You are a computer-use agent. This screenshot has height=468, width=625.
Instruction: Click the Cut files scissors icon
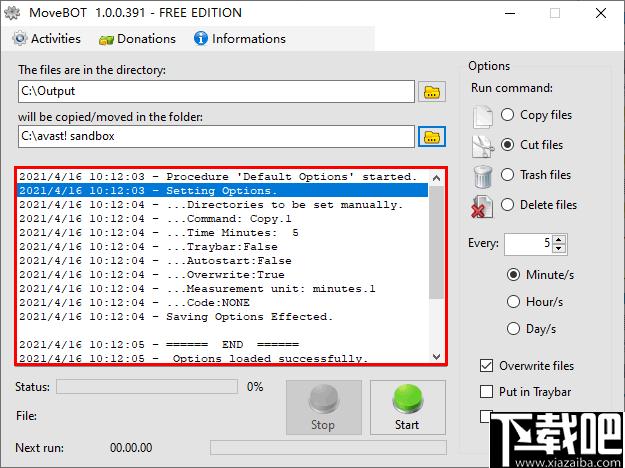tap(483, 146)
